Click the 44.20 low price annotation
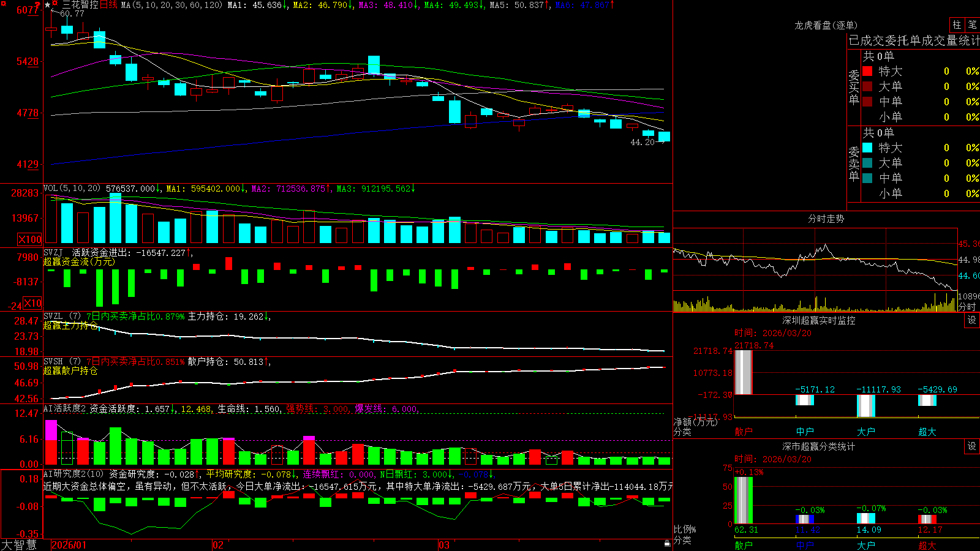 click(x=643, y=142)
